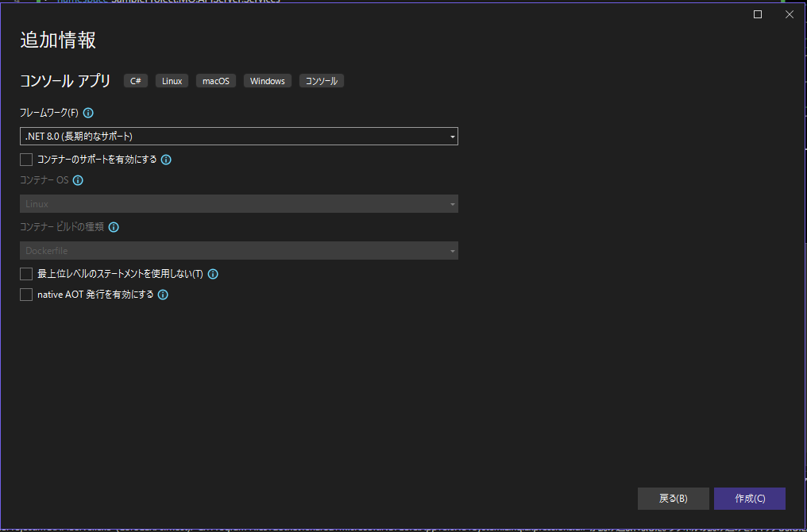The height and width of the screenshot is (532, 807).
Task: Click the コンソール アプリ title text
Action: pos(65,81)
